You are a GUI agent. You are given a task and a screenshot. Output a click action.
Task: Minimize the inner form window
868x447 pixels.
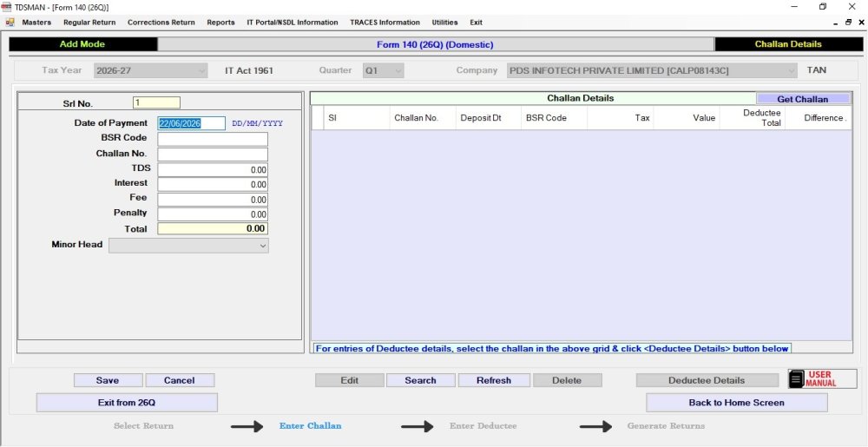[836, 23]
